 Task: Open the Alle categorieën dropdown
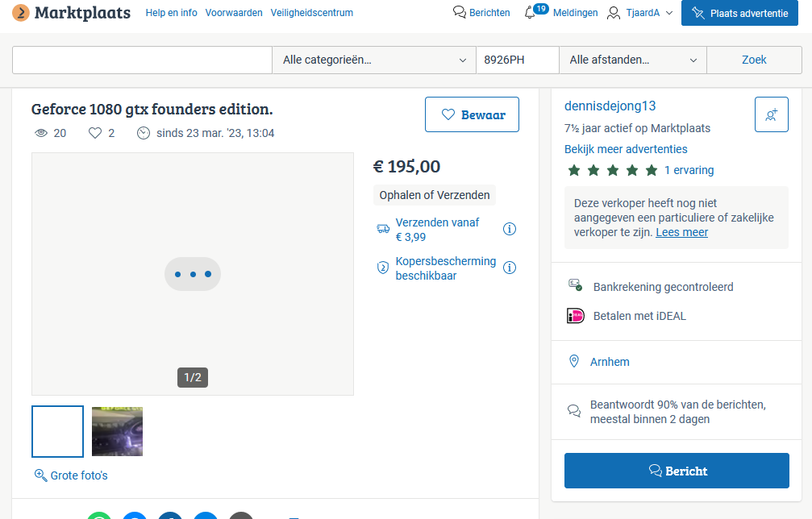(374, 60)
